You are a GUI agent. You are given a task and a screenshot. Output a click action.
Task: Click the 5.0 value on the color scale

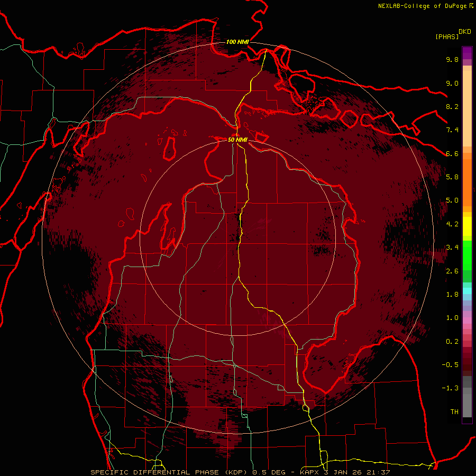pos(452,200)
